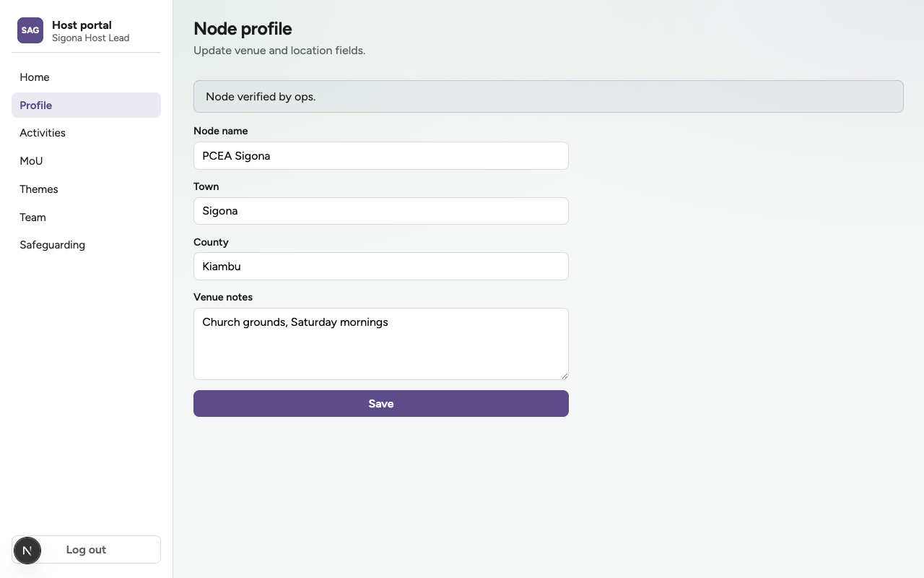Select the Profile sidebar item

coord(86,105)
